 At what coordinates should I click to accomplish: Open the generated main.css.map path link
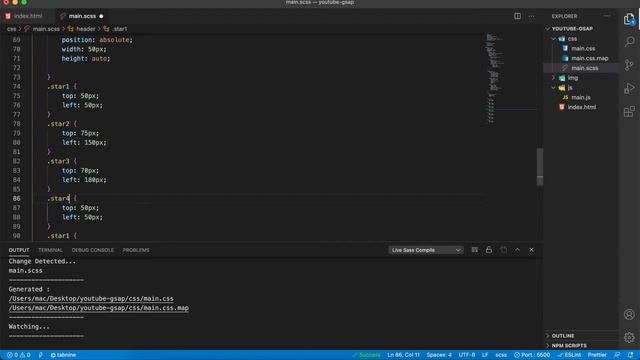(x=98, y=308)
